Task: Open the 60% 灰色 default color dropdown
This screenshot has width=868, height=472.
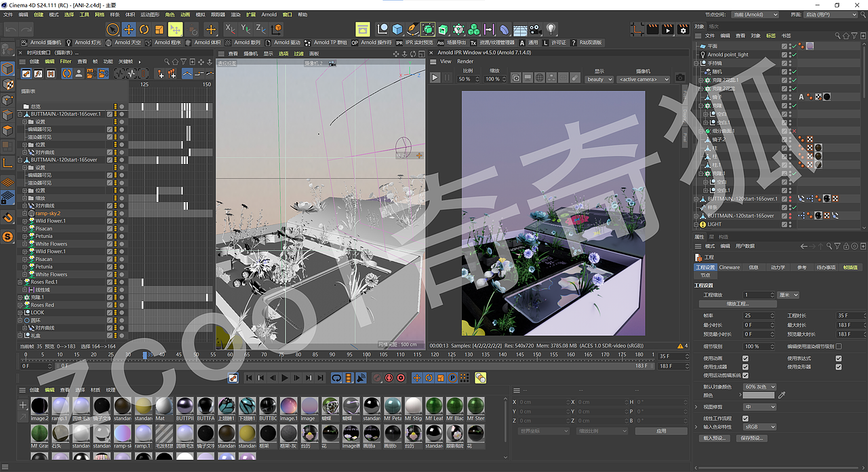Action: click(x=759, y=387)
